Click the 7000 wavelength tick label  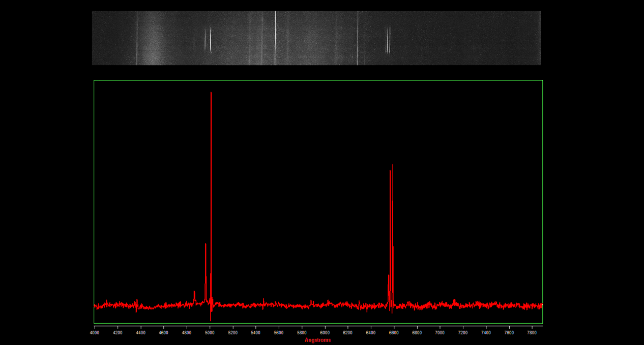440,333
